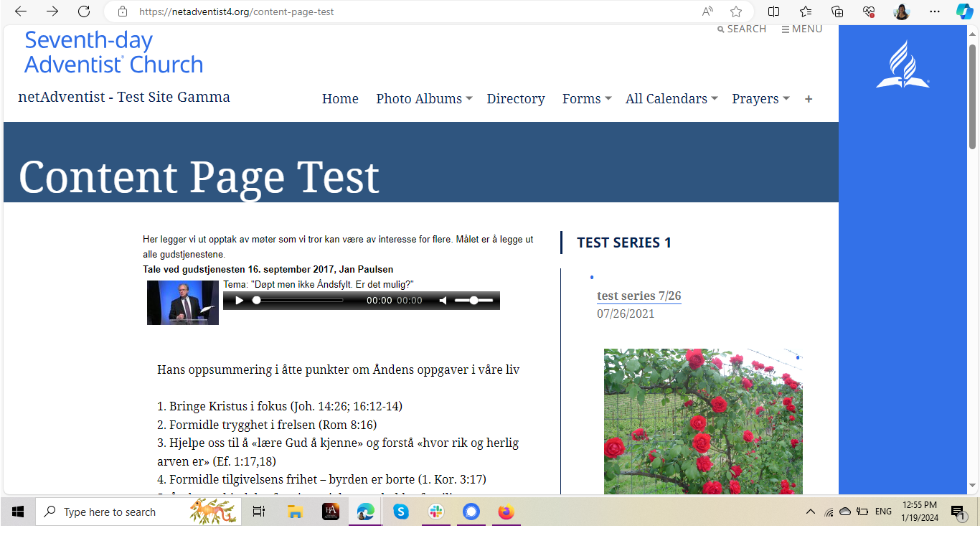Mute the audio player speaker
Image resolution: width=980 pixels, height=551 pixels.
click(x=443, y=301)
